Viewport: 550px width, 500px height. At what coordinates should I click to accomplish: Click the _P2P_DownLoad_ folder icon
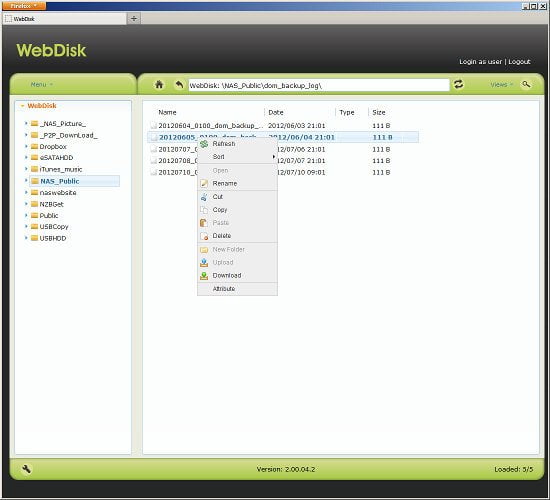34,135
